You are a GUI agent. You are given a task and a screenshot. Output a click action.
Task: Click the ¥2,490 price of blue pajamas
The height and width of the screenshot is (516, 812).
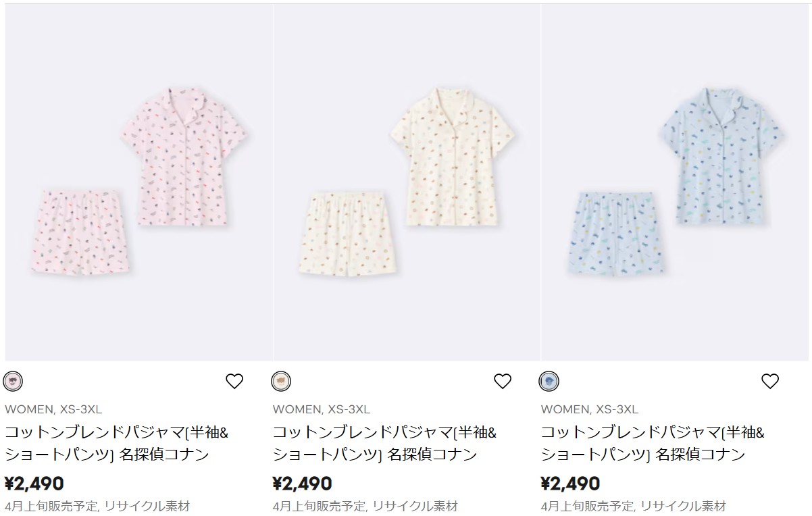point(571,484)
